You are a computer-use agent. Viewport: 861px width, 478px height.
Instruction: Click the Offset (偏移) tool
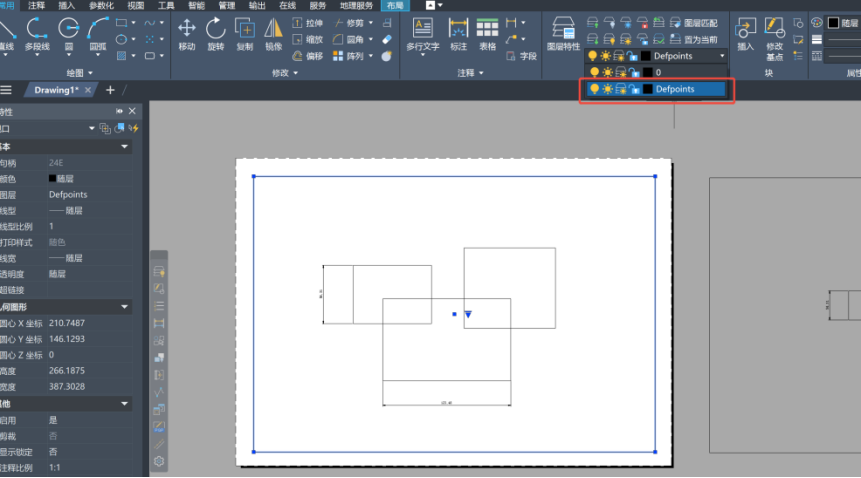point(307,56)
